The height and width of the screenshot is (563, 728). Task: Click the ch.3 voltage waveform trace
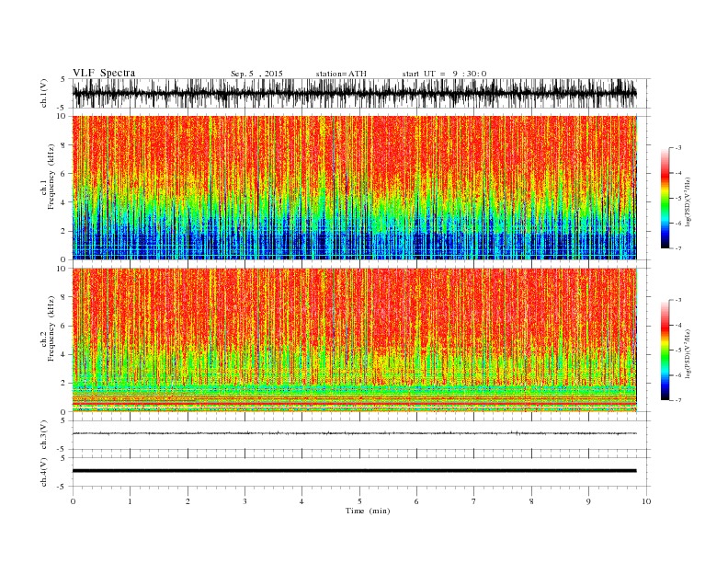pos(354,433)
